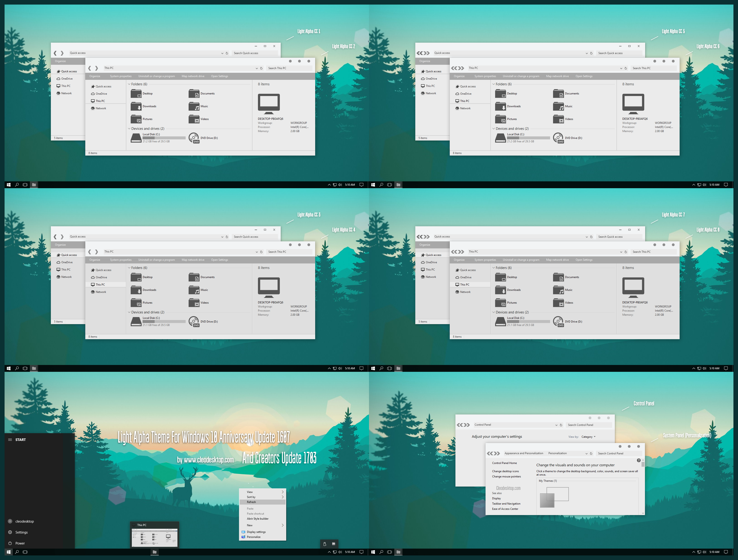This screenshot has width=738, height=560.
Task: Click Local Disk usage bar in Light Alpha CC 8 window
Action: [x=528, y=321]
